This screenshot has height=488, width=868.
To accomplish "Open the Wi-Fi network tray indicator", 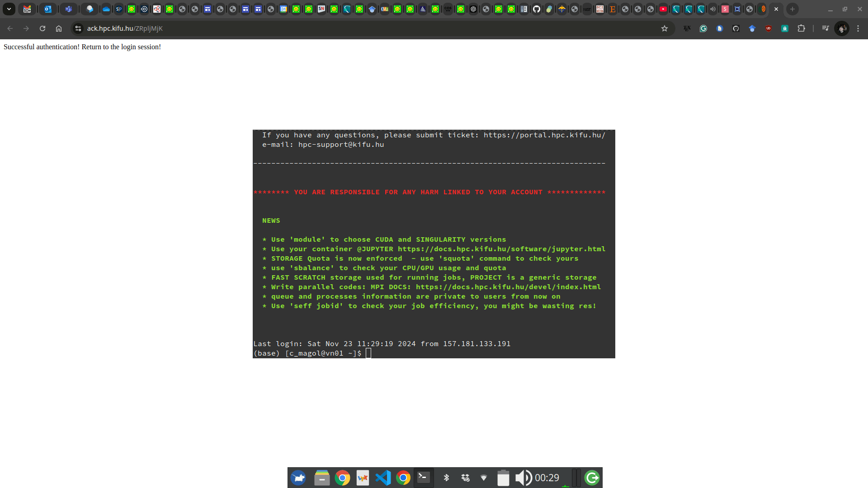I will pos(484,478).
